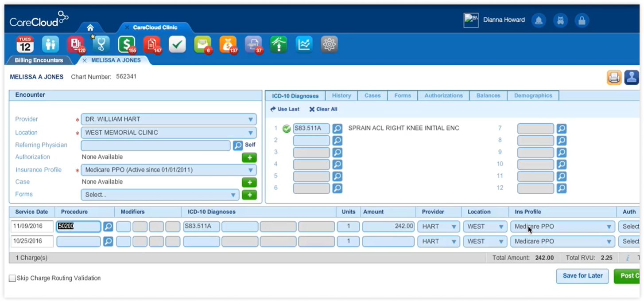Close the CareCloud Clinic tab

point(126,27)
